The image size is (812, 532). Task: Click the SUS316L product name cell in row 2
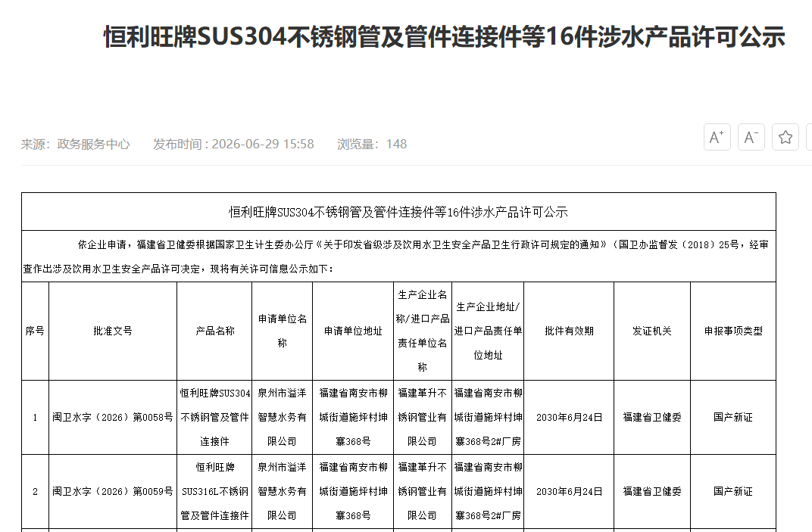pyautogui.click(x=214, y=491)
